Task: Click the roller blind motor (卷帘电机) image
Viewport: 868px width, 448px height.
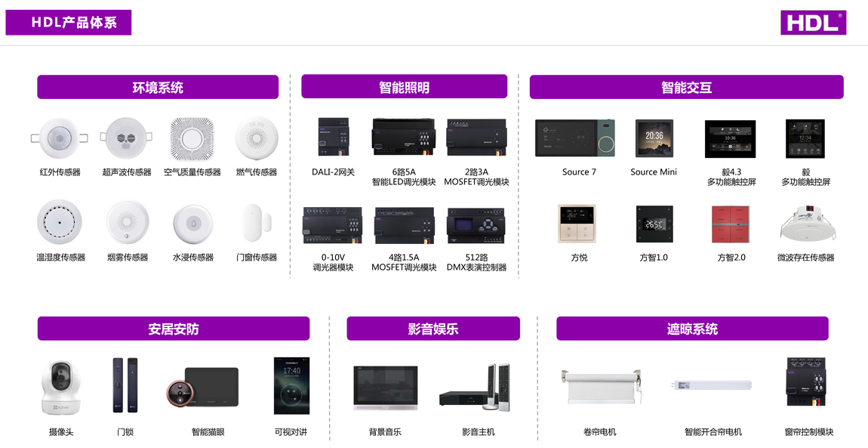Action: pos(601,387)
